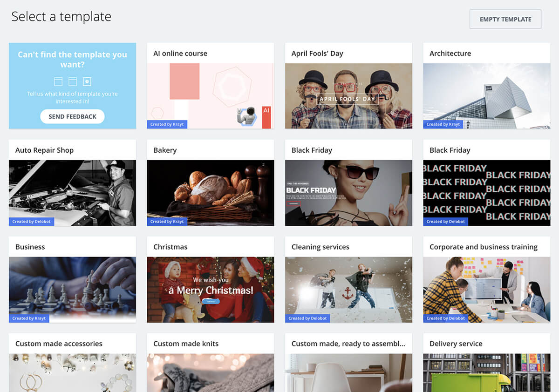
Task: Click the leftmost layout icon in feedback card
Action: [58, 81]
